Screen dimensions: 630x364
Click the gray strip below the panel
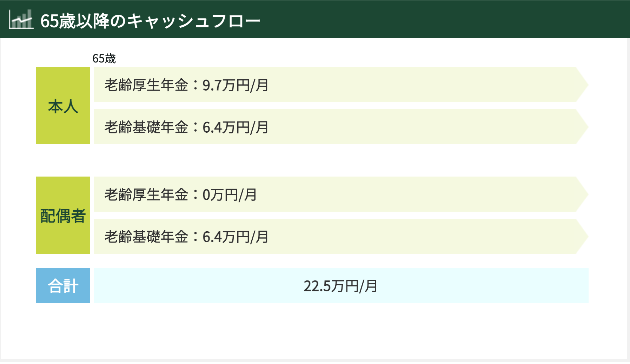click(x=315, y=361)
